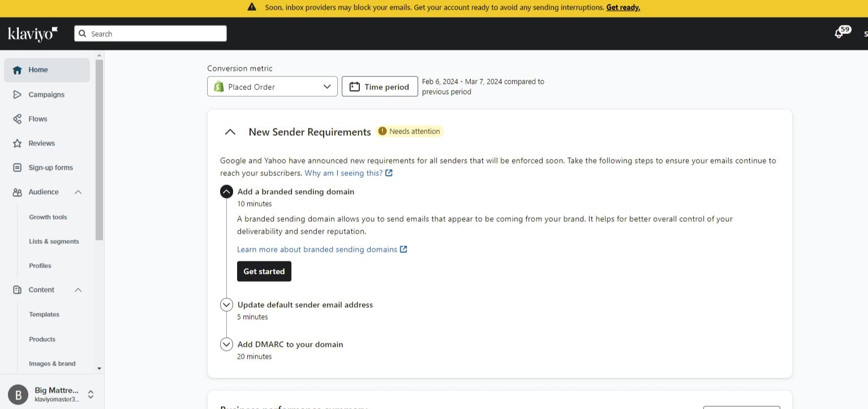Open the notifications bell icon

click(x=839, y=33)
